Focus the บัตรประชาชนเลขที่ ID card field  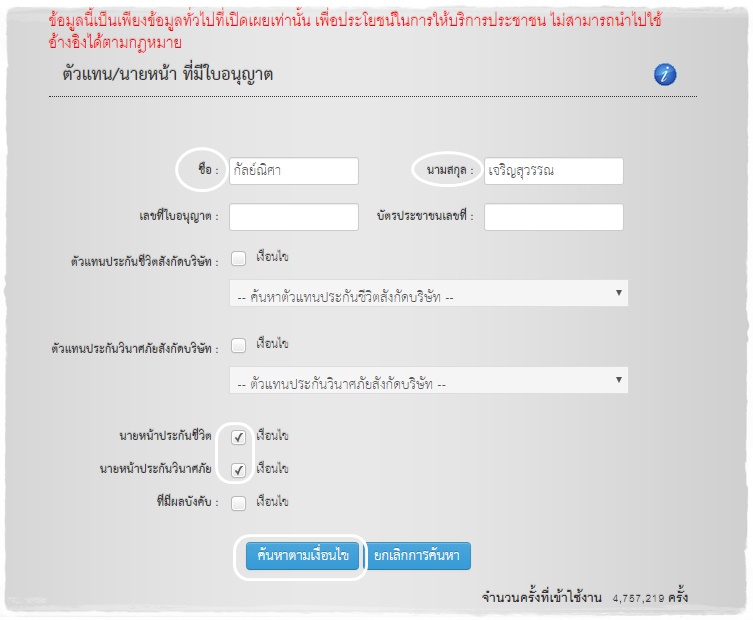pyautogui.click(x=554, y=217)
